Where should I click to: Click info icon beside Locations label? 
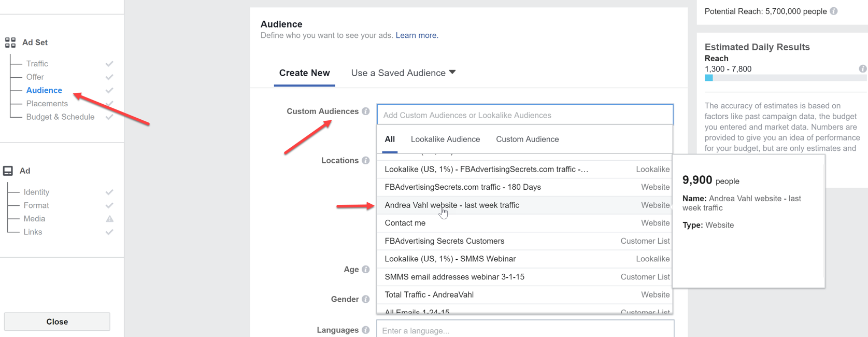pyautogui.click(x=366, y=161)
